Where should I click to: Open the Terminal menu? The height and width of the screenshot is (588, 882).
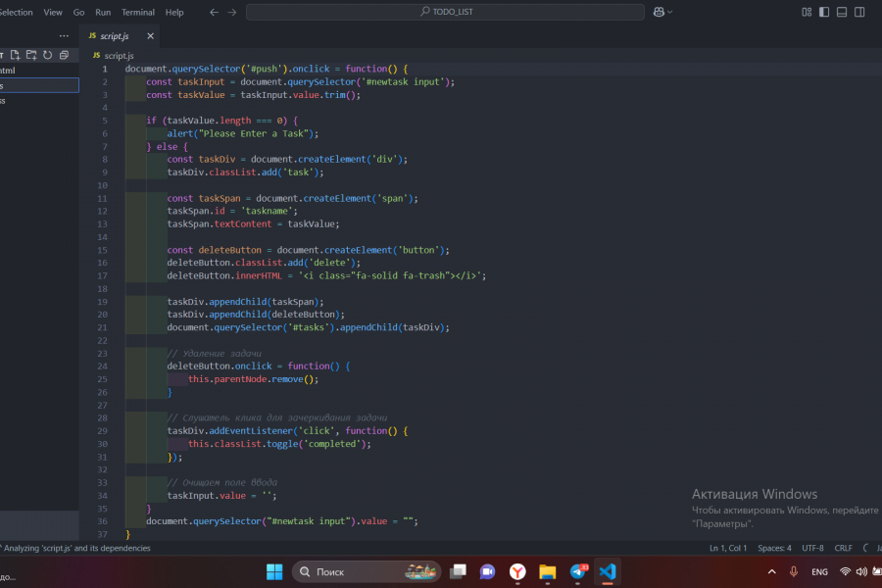(137, 12)
